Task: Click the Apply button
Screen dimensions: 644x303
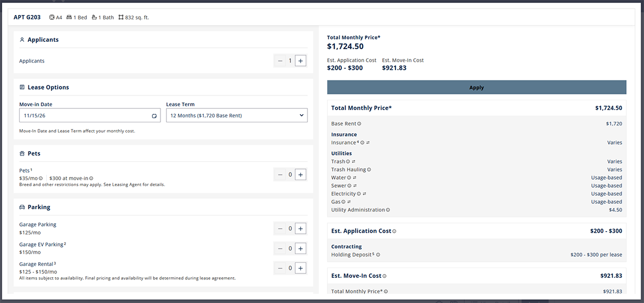Action: click(477, 87)
